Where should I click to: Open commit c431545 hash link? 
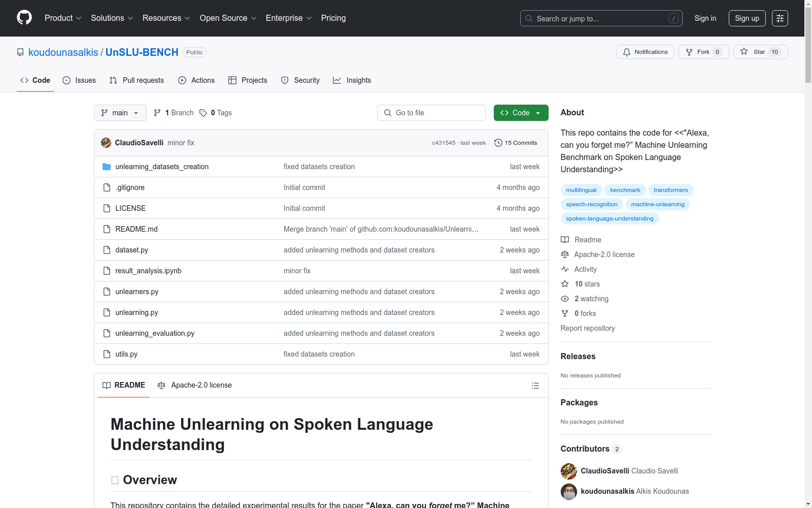(x=444, y=143)
